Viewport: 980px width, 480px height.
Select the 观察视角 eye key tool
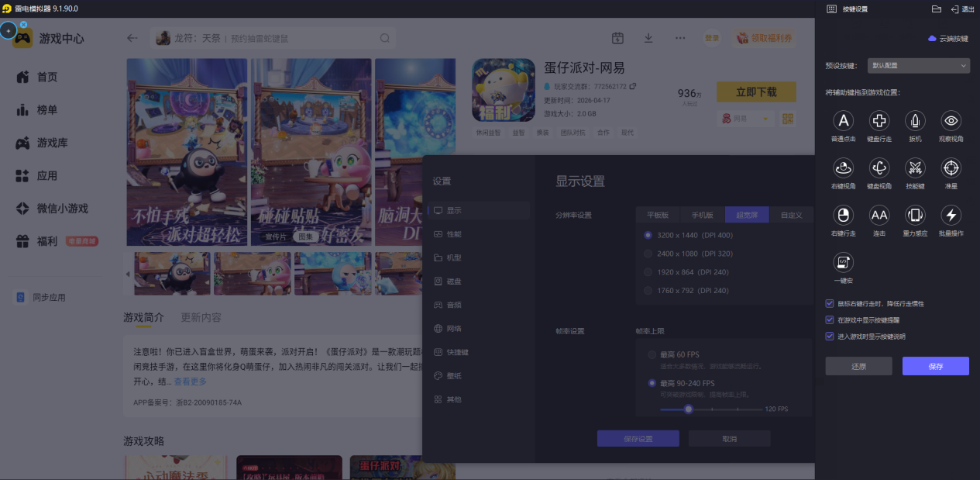[x=951, y=120]
